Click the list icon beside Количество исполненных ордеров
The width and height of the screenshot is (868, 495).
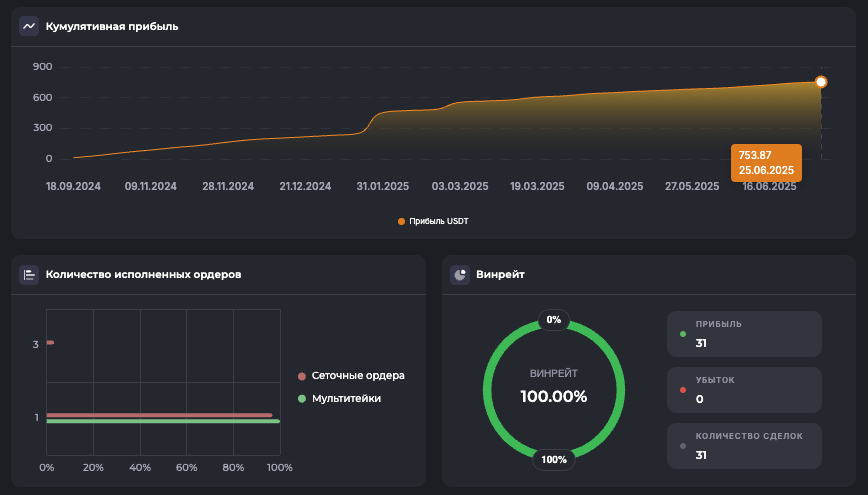[29, 274]
